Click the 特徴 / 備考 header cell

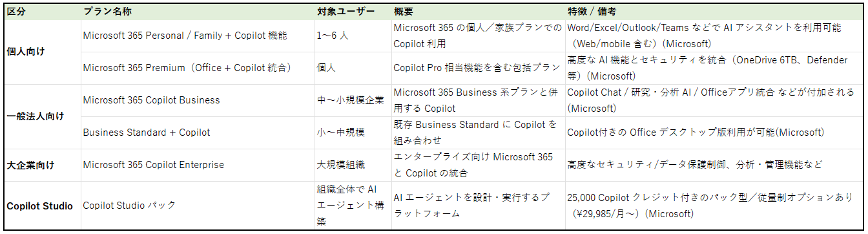[x=714, y=11]
